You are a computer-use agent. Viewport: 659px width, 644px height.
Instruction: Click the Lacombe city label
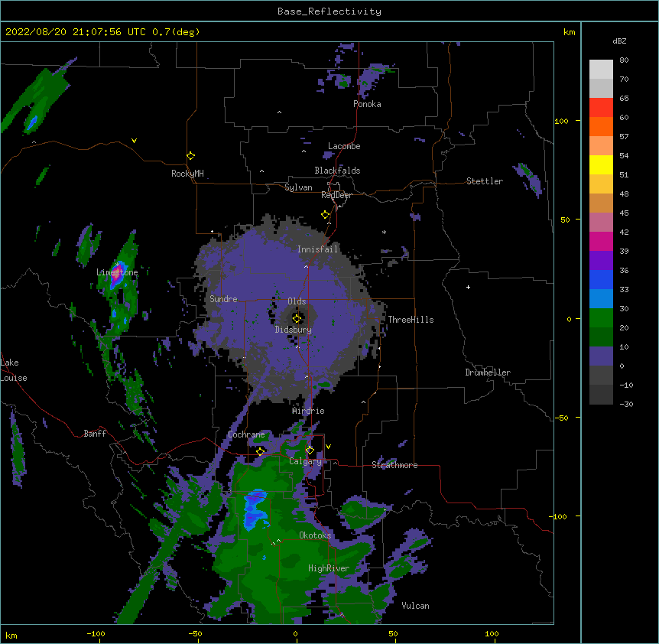344,146
